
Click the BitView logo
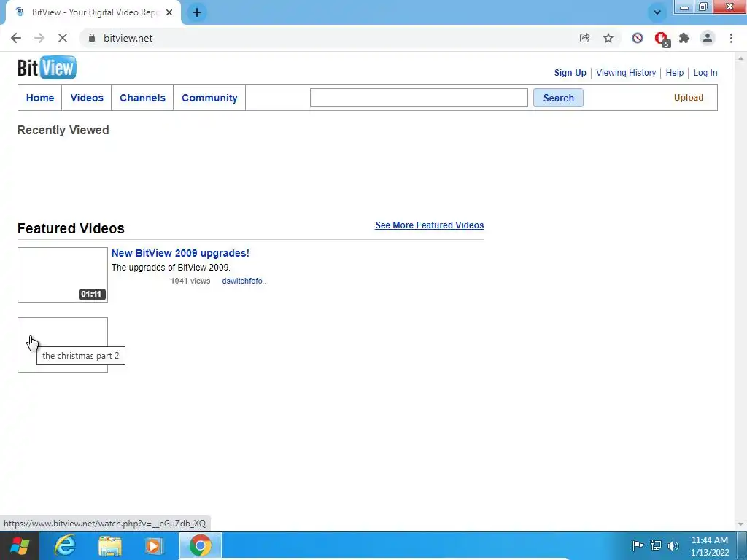47,67
